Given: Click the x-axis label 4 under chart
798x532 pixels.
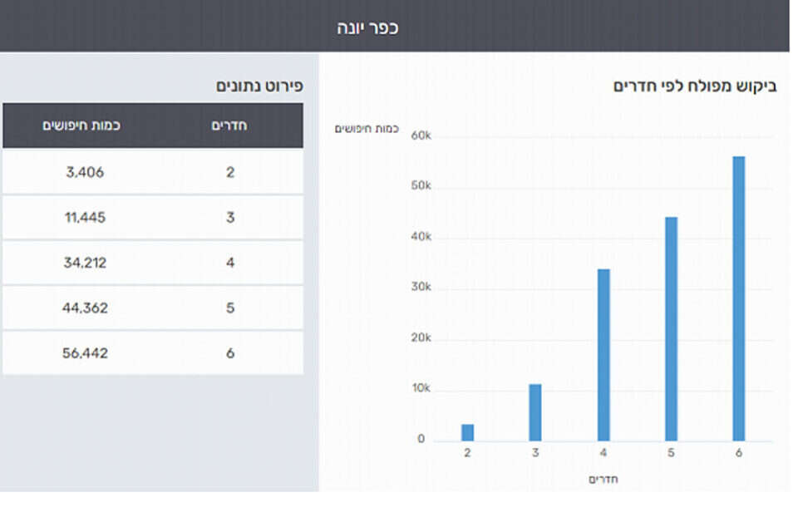Looking at the screenshot, I should point(603,453).
